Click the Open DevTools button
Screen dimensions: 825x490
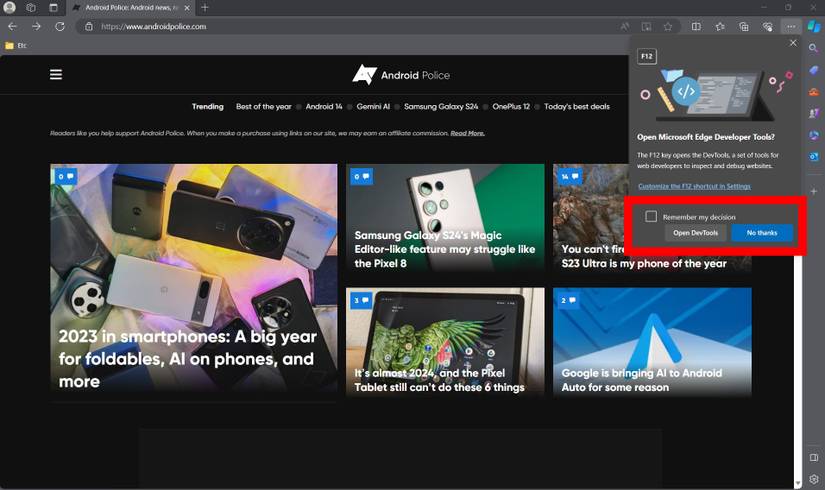point(695,233)
